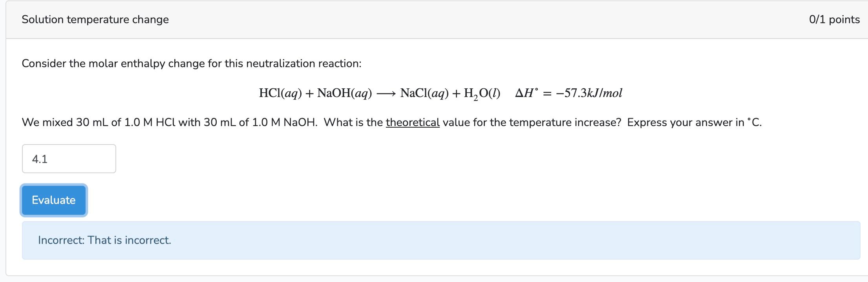Click inside the blue feedback panel
The image size is (868, 282).
(x=432, y=240)
